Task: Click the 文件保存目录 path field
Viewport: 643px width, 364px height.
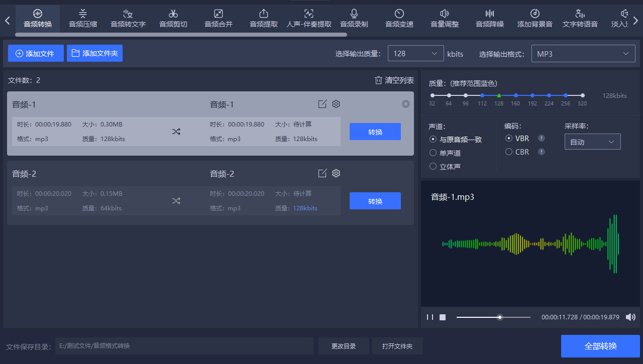Action: click(184, 346)
